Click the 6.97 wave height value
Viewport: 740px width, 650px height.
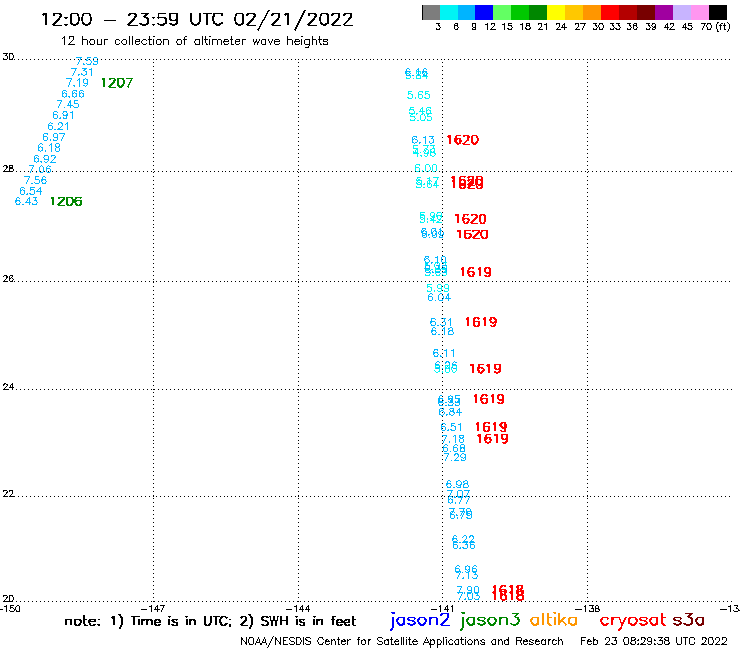click(x=54, y=137)
